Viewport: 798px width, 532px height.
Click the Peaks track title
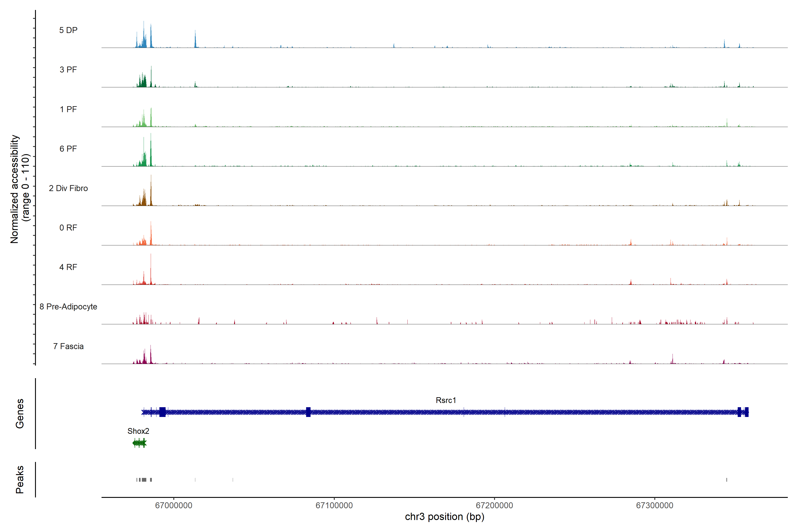pyautogui.click(x=20, y=479)
